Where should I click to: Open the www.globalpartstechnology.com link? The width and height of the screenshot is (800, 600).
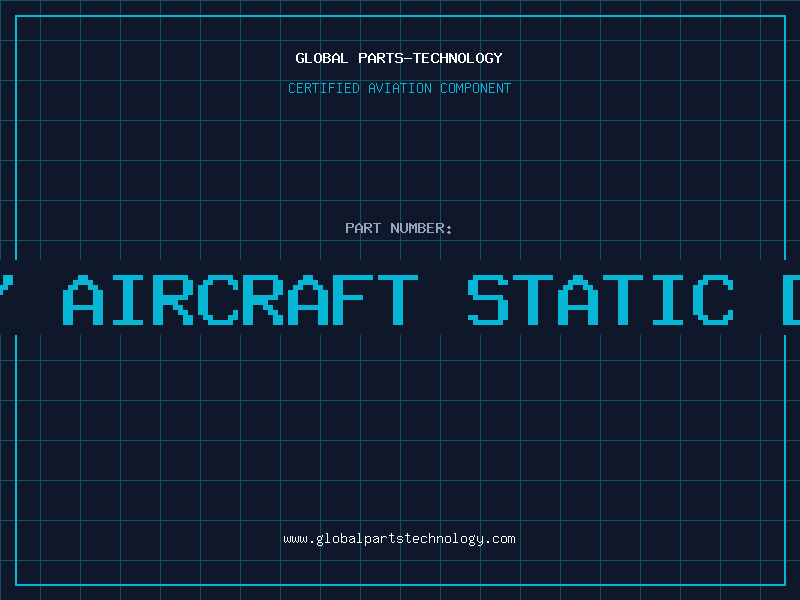click(x=399, y=539)
